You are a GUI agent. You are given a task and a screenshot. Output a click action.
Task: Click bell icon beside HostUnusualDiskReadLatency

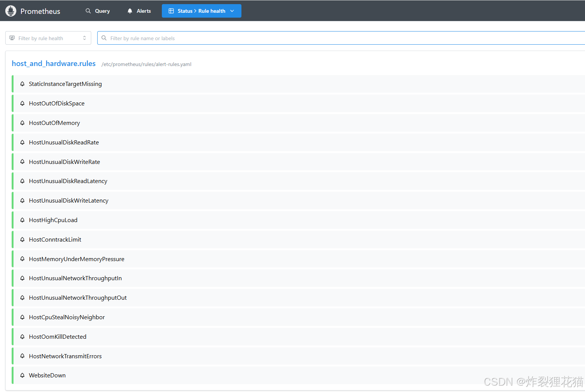pos(23,181)
